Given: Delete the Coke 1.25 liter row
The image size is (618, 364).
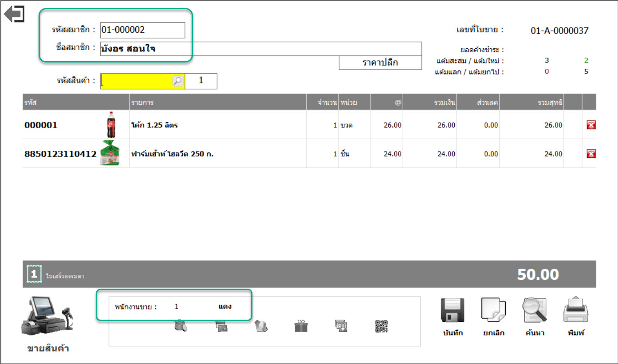Looking at the screenshot, I should [x=590, y=125].
